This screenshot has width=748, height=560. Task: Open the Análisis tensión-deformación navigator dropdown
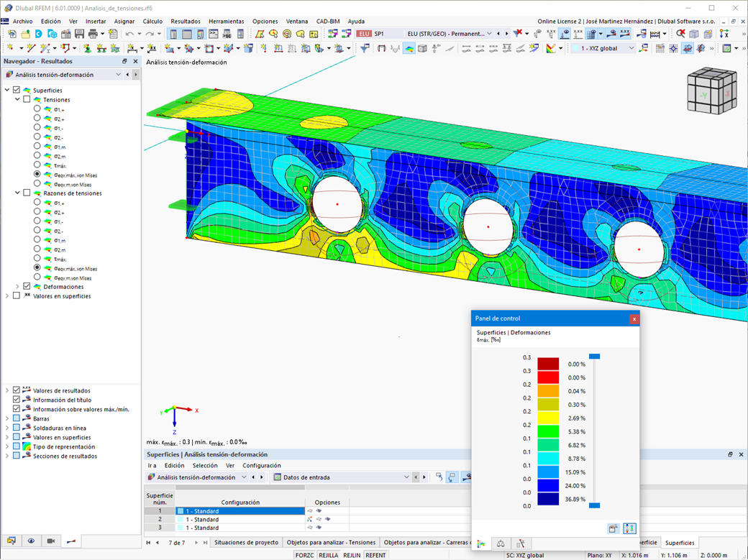click(118, 75)
